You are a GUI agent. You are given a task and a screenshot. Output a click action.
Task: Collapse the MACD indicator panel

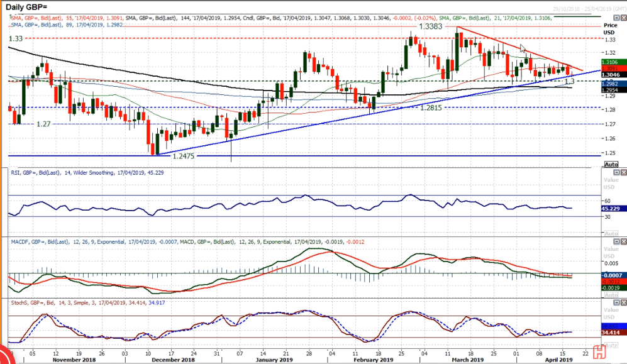point(615,242)
